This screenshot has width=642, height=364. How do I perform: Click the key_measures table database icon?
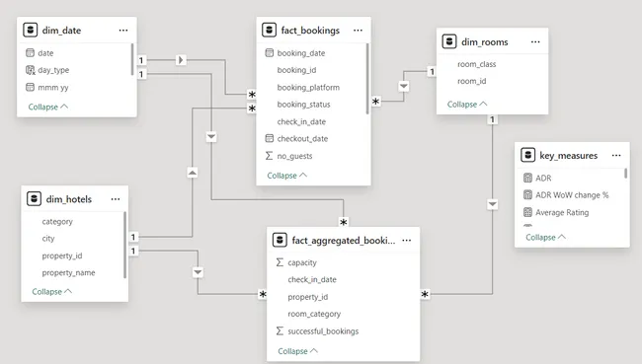point(527,156)
